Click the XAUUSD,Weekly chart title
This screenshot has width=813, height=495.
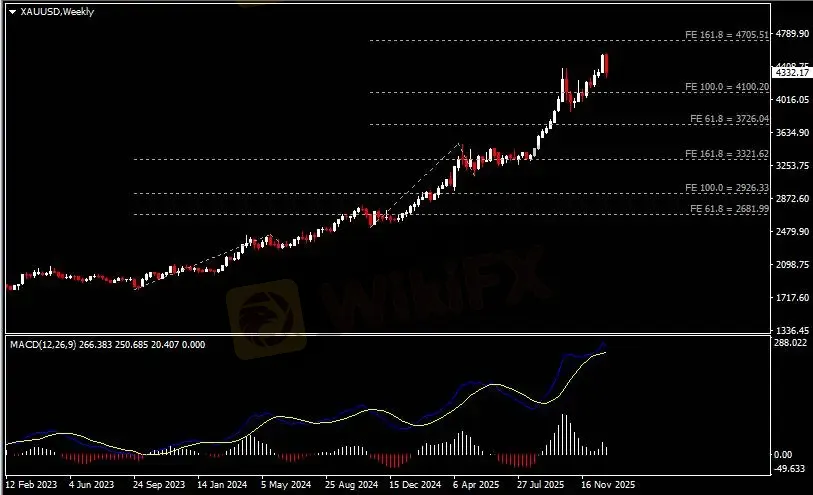click(x=57, y=11)
